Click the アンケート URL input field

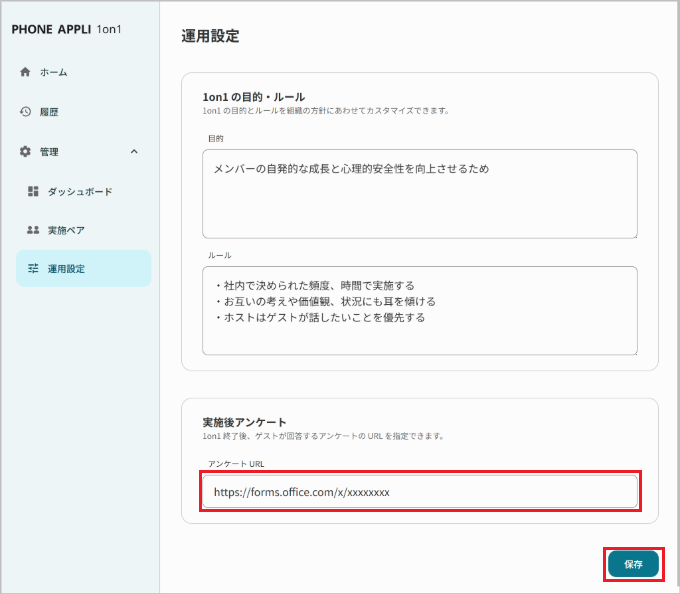(420, 491)
